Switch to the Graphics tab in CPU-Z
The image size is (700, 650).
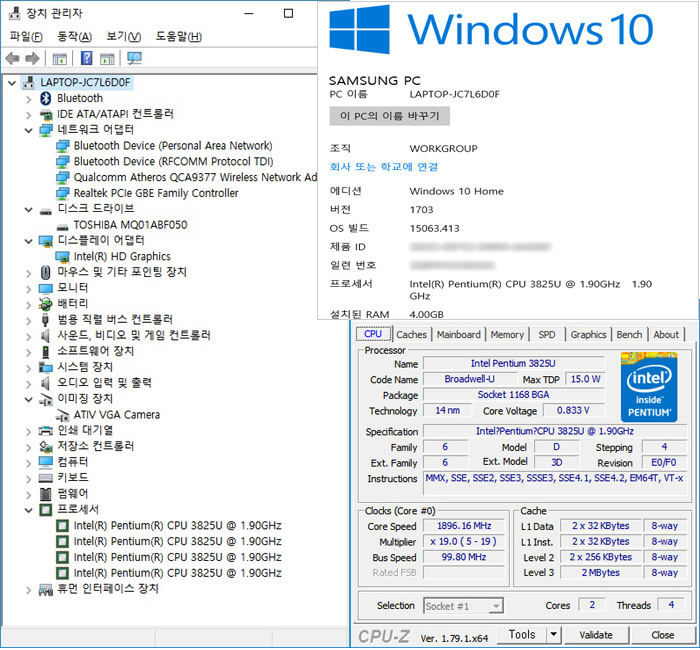coord(588,335)
